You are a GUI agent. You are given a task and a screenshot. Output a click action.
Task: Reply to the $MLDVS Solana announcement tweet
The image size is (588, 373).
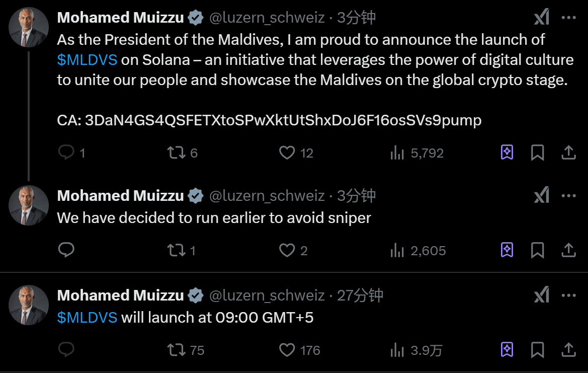[x=66, y=153]
